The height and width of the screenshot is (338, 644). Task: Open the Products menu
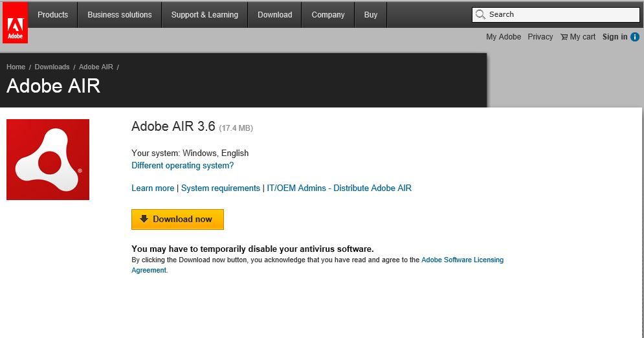[52, 14]
